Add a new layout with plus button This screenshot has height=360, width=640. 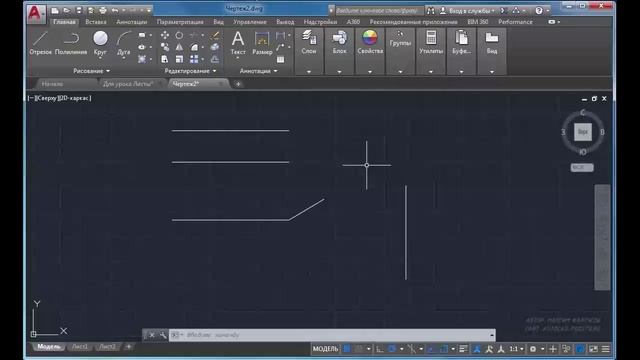[x=129, y=347]
